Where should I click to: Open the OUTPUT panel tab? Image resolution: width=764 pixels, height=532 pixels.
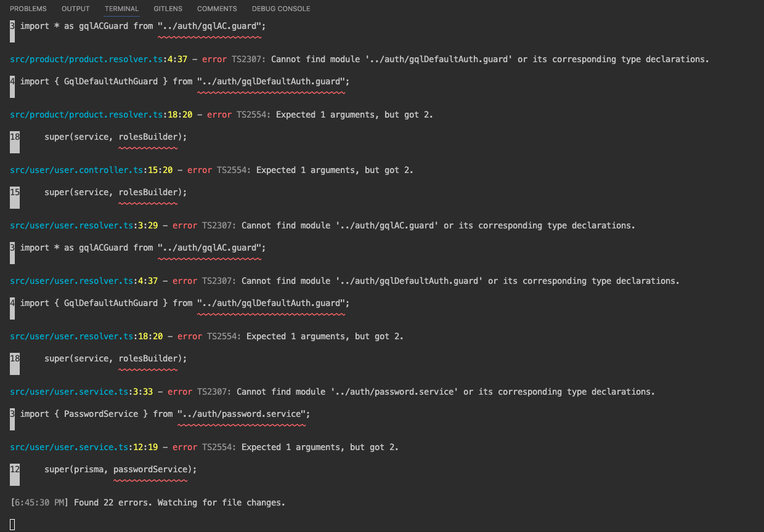click(x=76, y=9)
